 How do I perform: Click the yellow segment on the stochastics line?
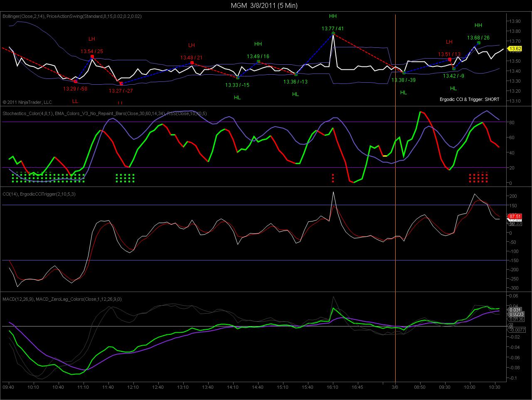(385, 156)
